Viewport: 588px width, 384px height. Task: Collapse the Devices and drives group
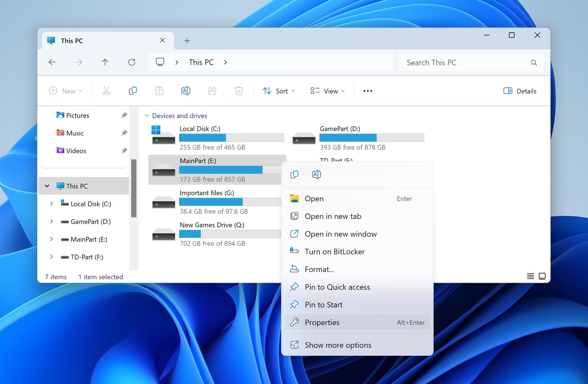click(x=147, y=116)
